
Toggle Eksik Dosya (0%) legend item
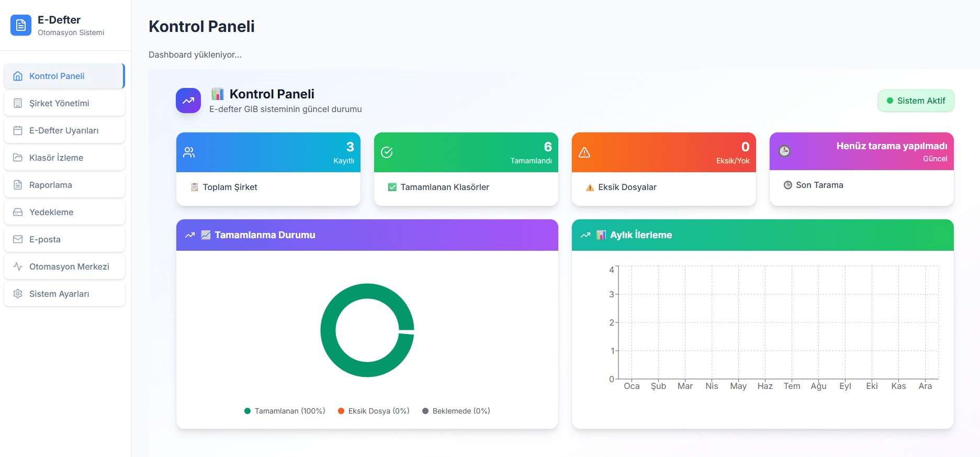pyautogui.click(x=374, y=411)
